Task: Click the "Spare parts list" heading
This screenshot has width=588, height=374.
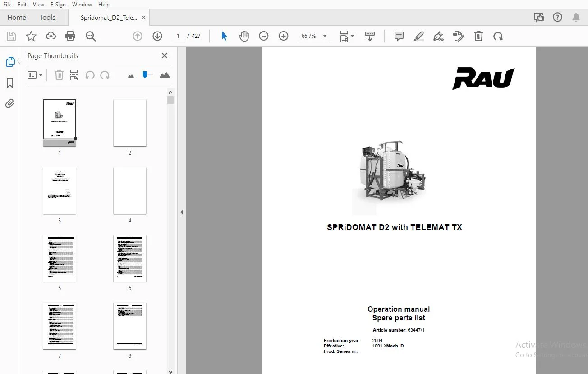Action: click(x=399, y=318)
